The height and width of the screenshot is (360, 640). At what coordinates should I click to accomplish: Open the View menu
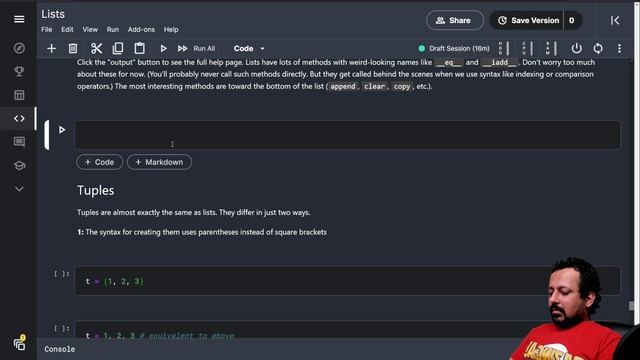point(90,29)
